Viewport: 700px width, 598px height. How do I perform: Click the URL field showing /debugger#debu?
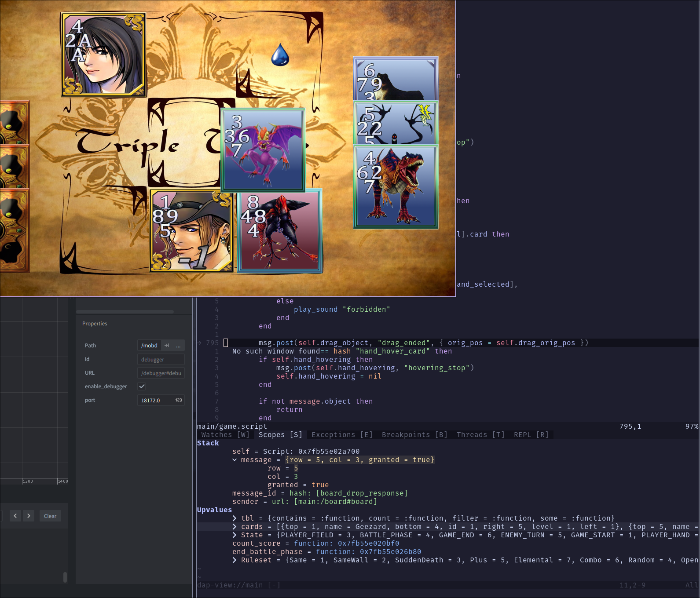[x=161, y=373]
